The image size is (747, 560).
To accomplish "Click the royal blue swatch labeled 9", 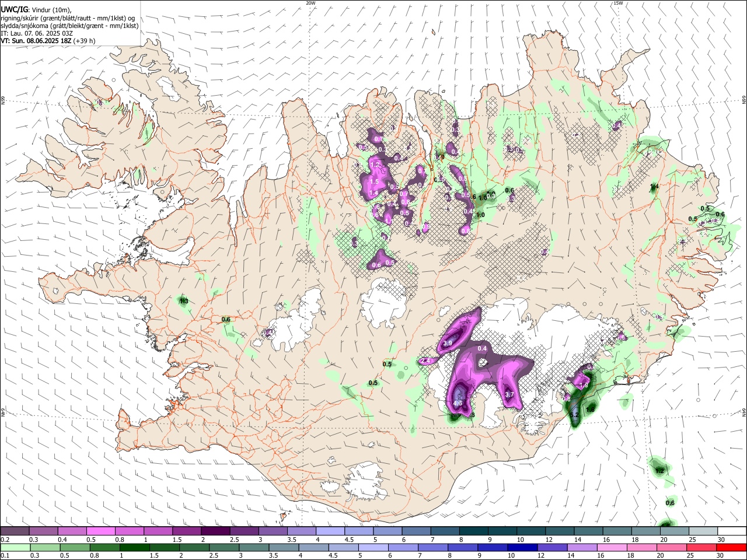I will [492, 548].
